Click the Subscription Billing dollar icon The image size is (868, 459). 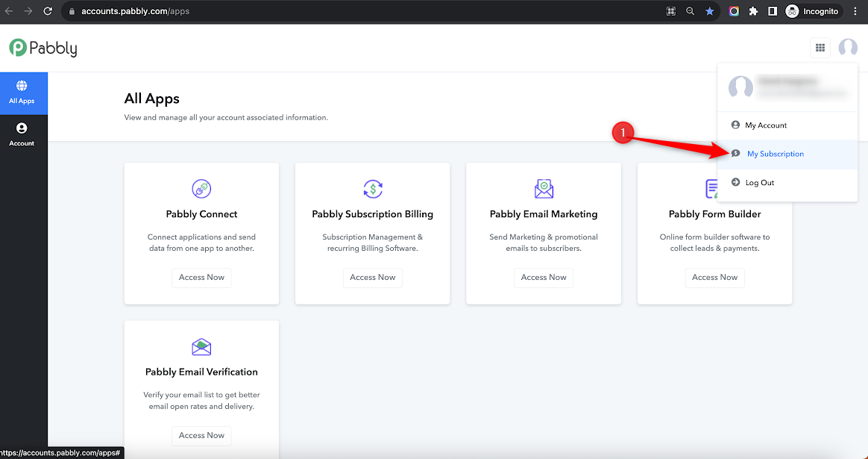coord(373,189)
